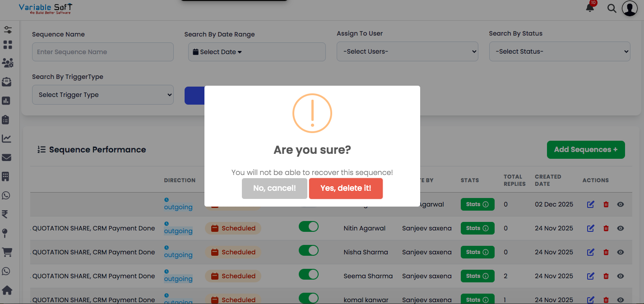Viewport: 644px width, 304px height.
Task: Open the user profile avatar
Action: tap(630, 9)
